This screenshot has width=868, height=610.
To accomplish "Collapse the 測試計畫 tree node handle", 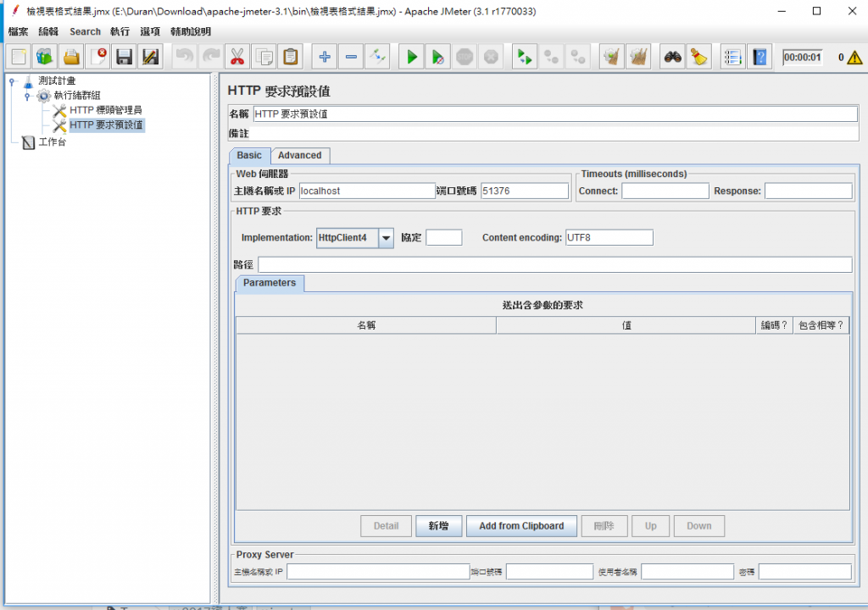I will (x=12, y=81).
